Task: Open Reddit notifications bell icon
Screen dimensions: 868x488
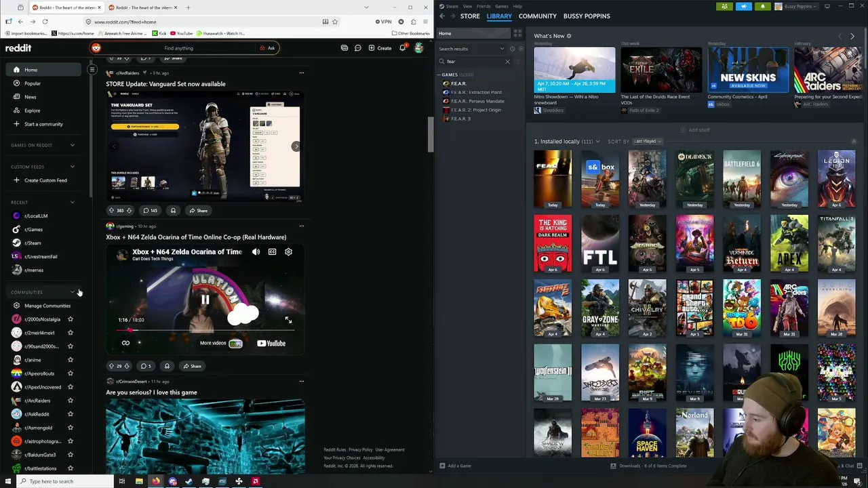Action: tap(402, 48)
